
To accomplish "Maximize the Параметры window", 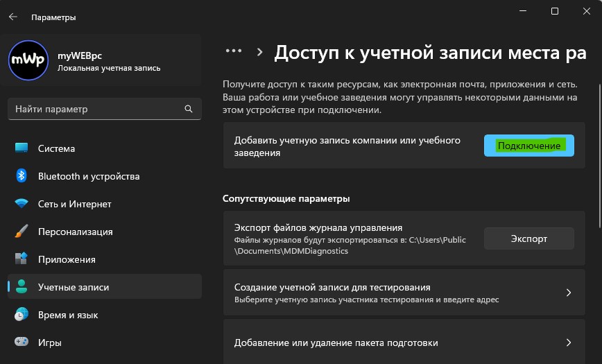I will tap(555, 11).
